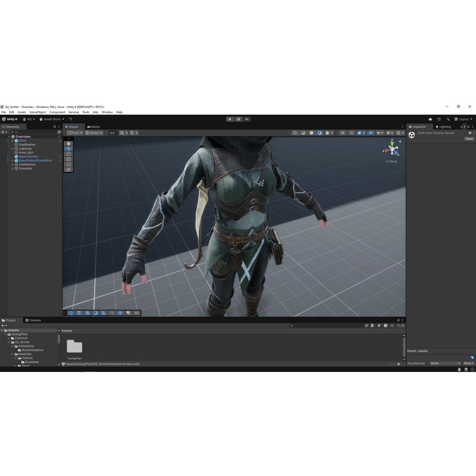The height and width of the screenshot is (476, 476).
Task: Select the Rotate tool
Action: click(68, 154)
